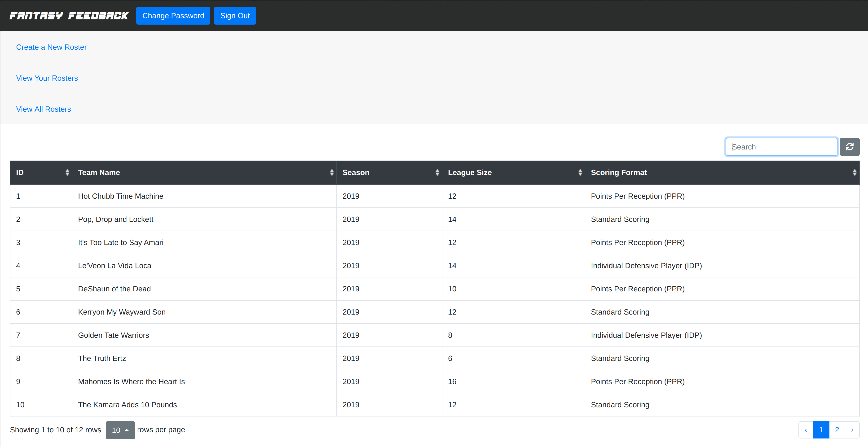Select page 1 in pagination
Screen dimensions: 868x447
[821, 430]
